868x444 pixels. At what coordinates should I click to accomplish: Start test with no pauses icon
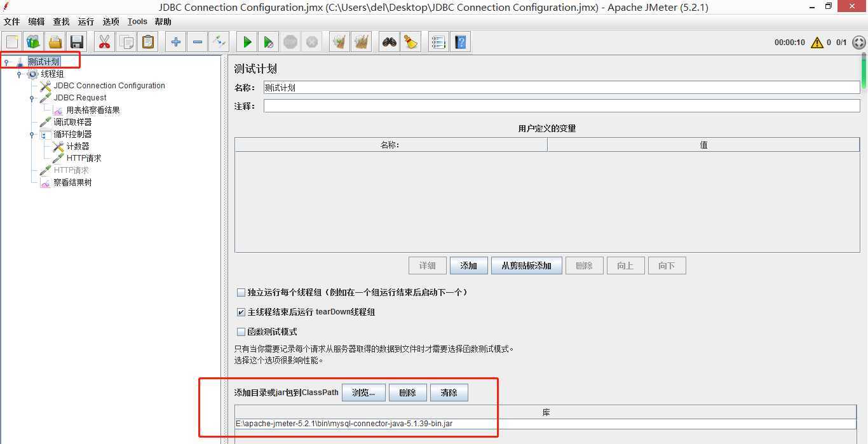click(269, 42)
